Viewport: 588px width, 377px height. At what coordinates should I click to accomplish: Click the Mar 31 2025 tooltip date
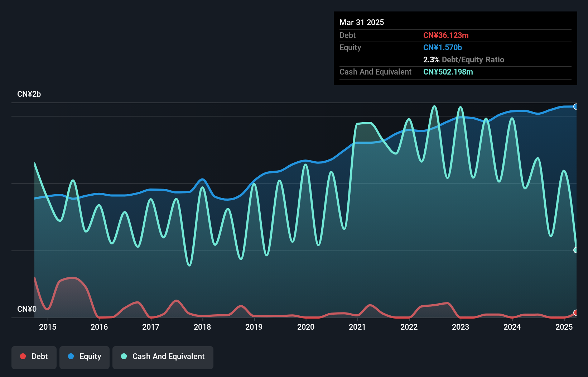362,22
